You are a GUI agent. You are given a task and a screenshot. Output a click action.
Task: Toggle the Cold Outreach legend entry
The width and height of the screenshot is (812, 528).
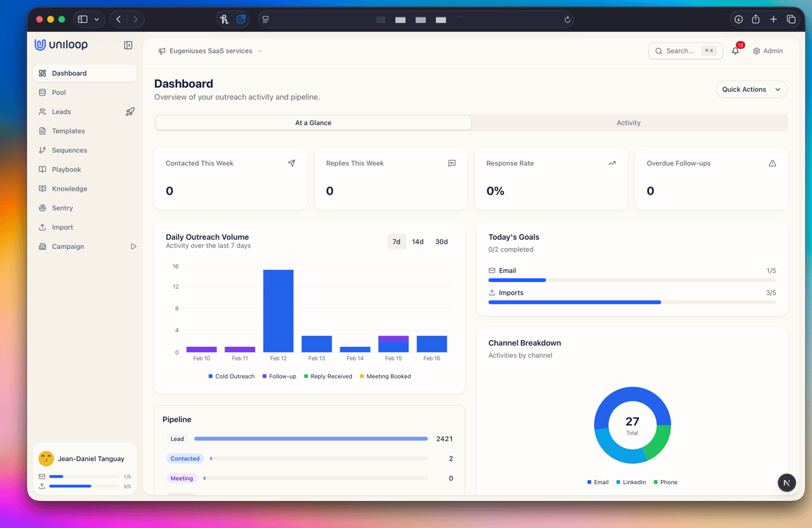pyautogui.click(x=231, y=377)
